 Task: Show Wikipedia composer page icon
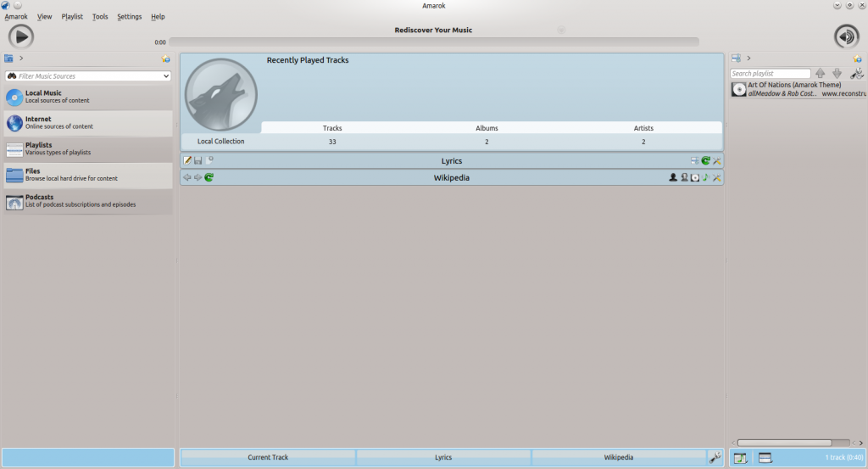684,178
